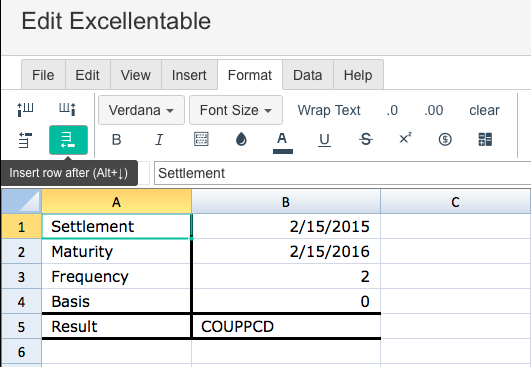This screenshot has width=531, height=367.
Task: Switch to the Insert tab
Action: (x=189, y=75)
